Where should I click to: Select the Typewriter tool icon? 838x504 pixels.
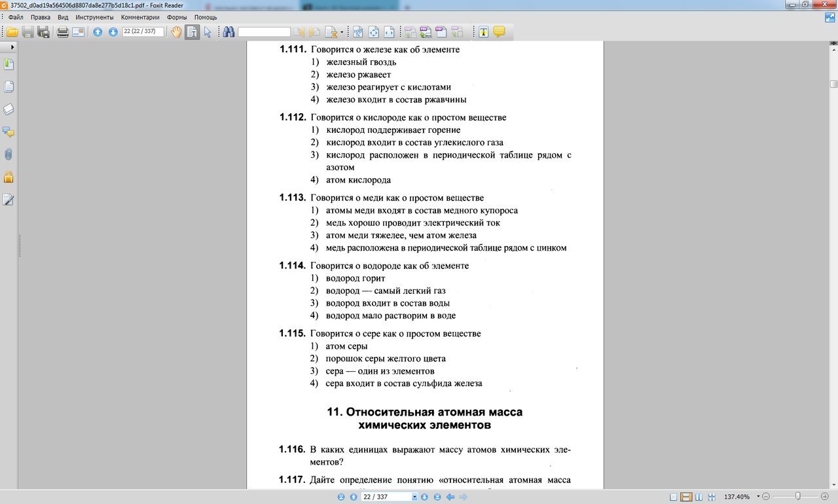pyautogui.click(x=484, y=32)
